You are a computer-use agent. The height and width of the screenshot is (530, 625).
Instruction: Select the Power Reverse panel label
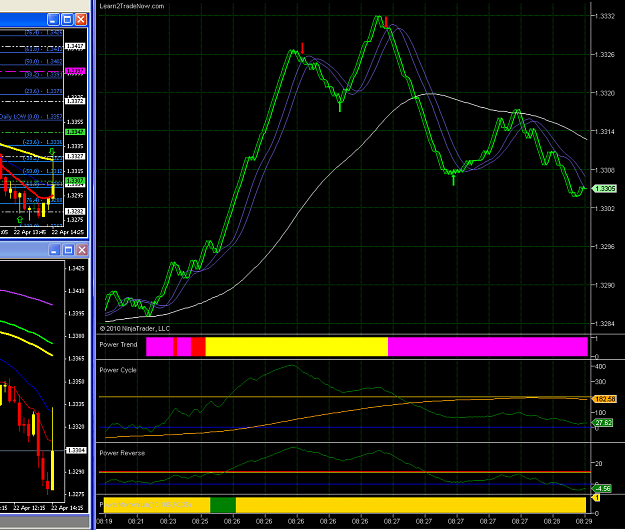pyautogui.click(x=122, y=453)
